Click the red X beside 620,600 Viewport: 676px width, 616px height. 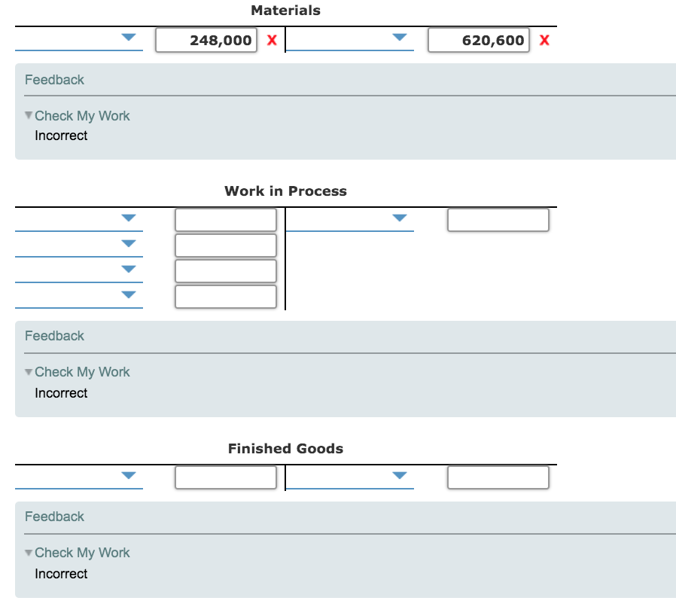pyautogui.click(x=544, y=40)
